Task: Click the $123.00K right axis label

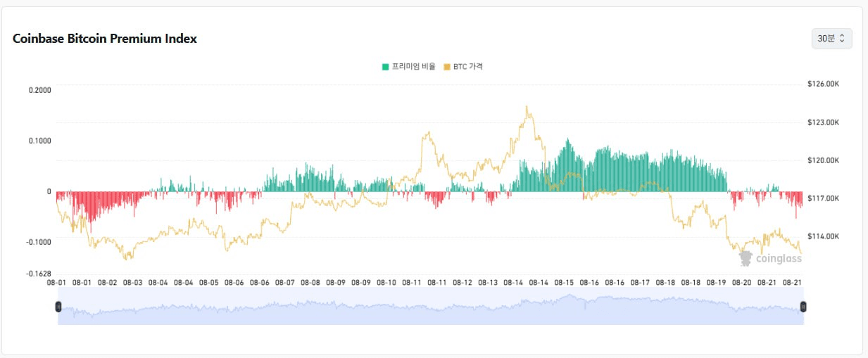Action: coord(824,122)
